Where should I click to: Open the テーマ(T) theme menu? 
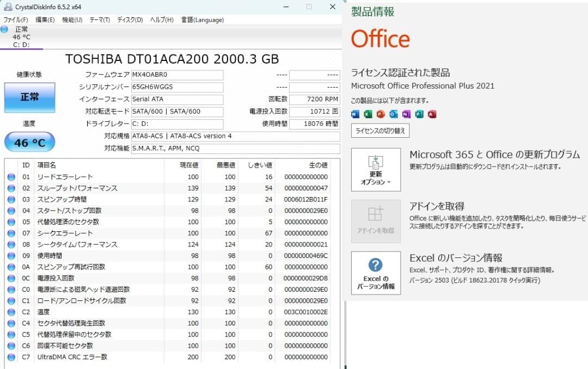101,19
